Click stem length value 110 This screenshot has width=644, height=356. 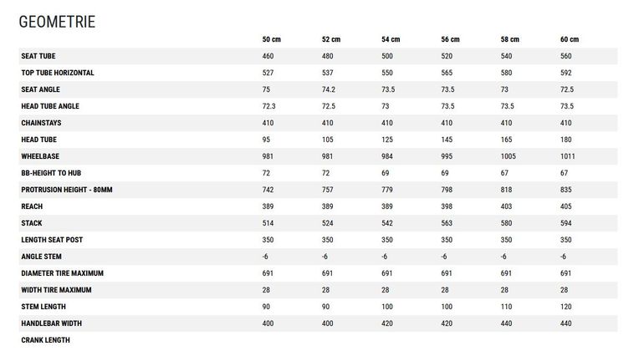pyautogui.click(x=506, y=307)
